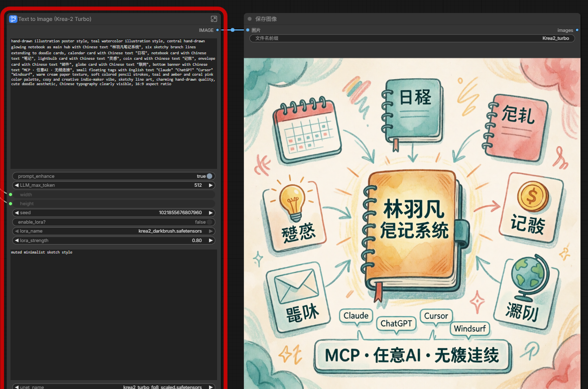
Task: Open the lora_name krea2_darkbrush dropdown
Action: [114, 231]
